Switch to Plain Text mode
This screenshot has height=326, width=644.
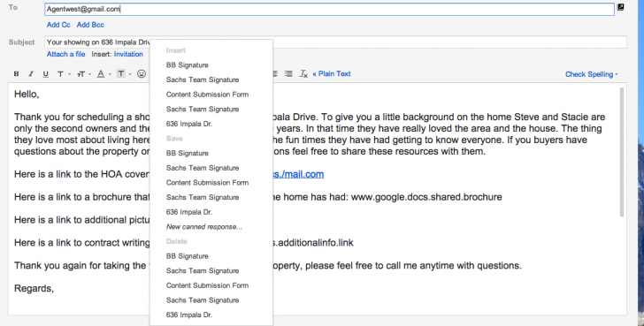[332, 74]
